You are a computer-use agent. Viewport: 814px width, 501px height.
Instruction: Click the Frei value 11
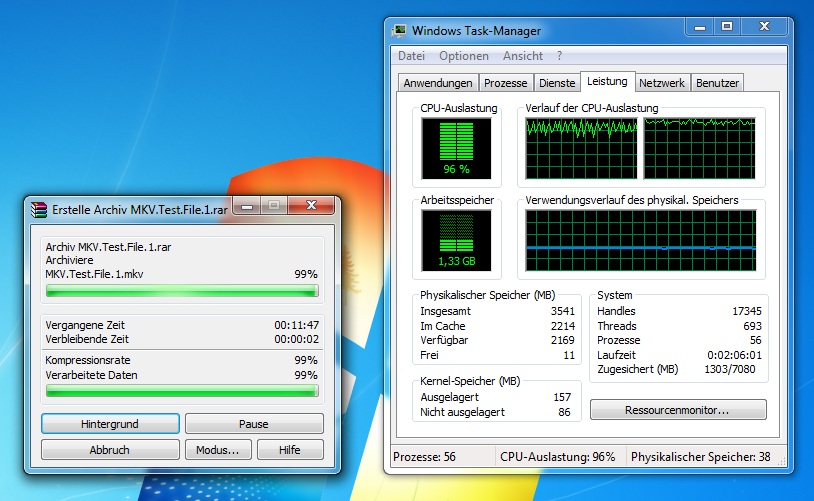[569, 355]
